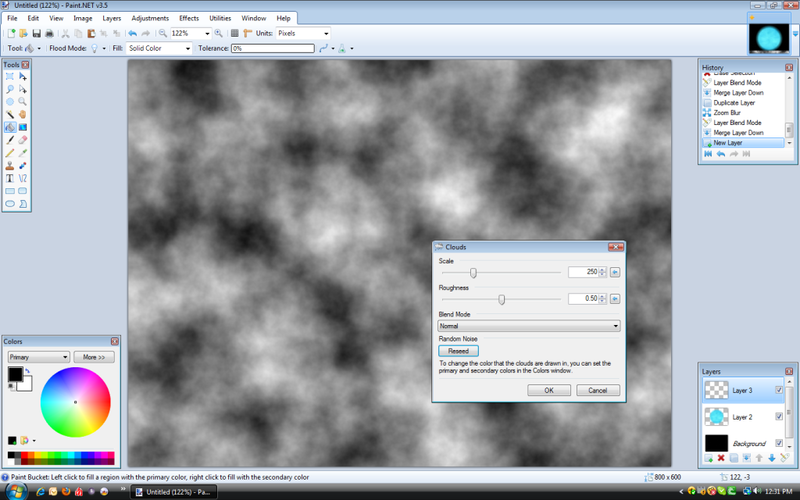The width and height of the screenshot is (800, 500).
Task: Swap primary and secondary colors arrow
Action: (x=27, y=370)
